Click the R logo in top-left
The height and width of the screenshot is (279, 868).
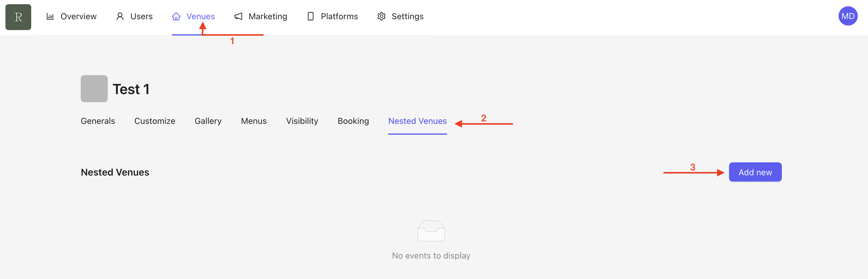18,17
